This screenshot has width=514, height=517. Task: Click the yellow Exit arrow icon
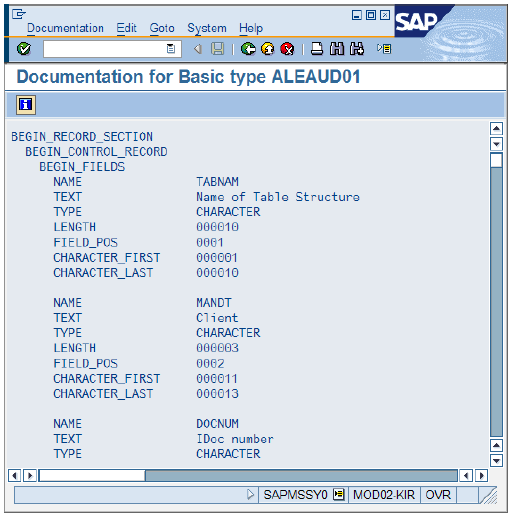point(268,49)
